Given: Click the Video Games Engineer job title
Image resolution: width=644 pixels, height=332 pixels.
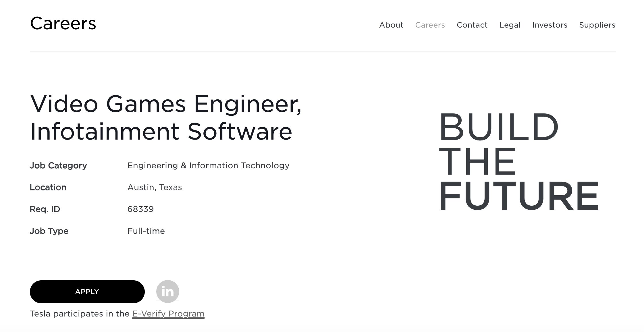Looking at the screenshot, I should tap(166, 117).
